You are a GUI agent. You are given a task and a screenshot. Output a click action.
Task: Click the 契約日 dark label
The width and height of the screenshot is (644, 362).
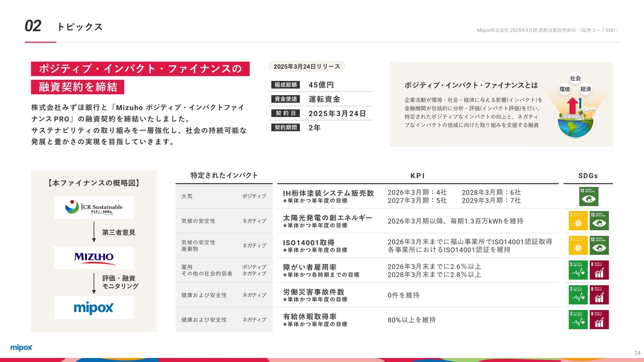point(285,113)
